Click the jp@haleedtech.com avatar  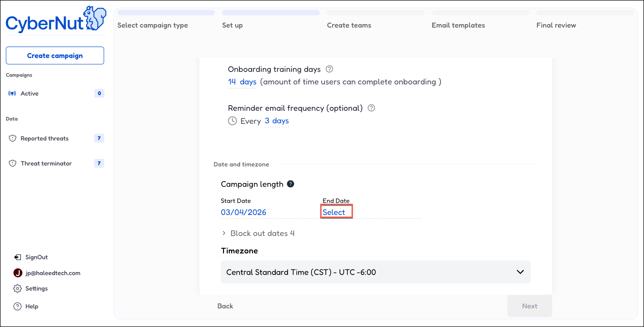(18, 273)
